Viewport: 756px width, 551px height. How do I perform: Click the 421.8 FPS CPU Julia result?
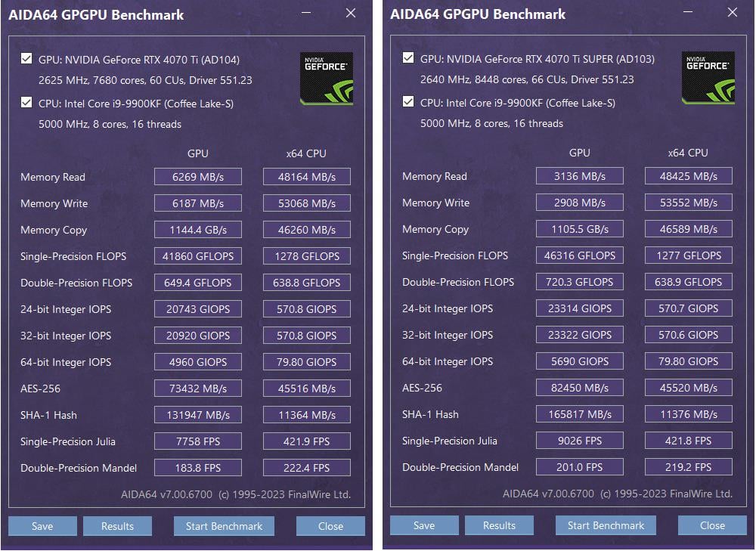(689, 440)
